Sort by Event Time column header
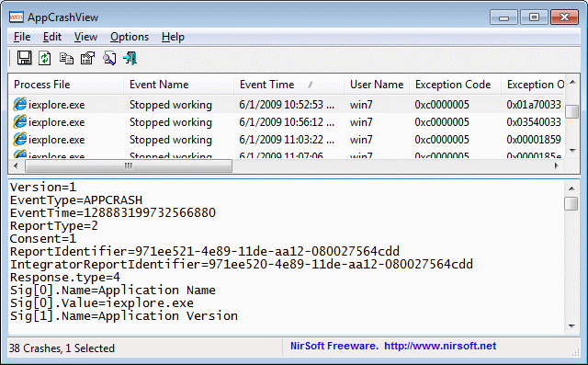This screenshot has height=365, width=588. (288, 85)
